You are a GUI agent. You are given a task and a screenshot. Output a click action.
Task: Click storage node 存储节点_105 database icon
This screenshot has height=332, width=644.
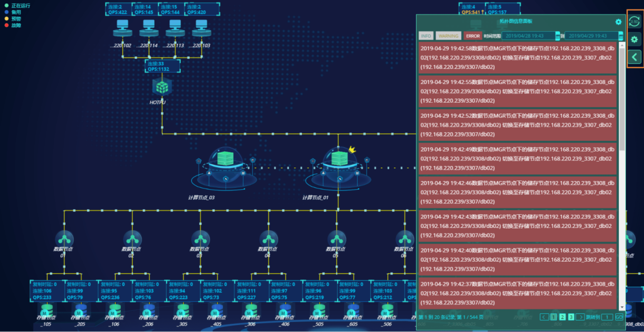pyautogui.click(x=47, y=310)
